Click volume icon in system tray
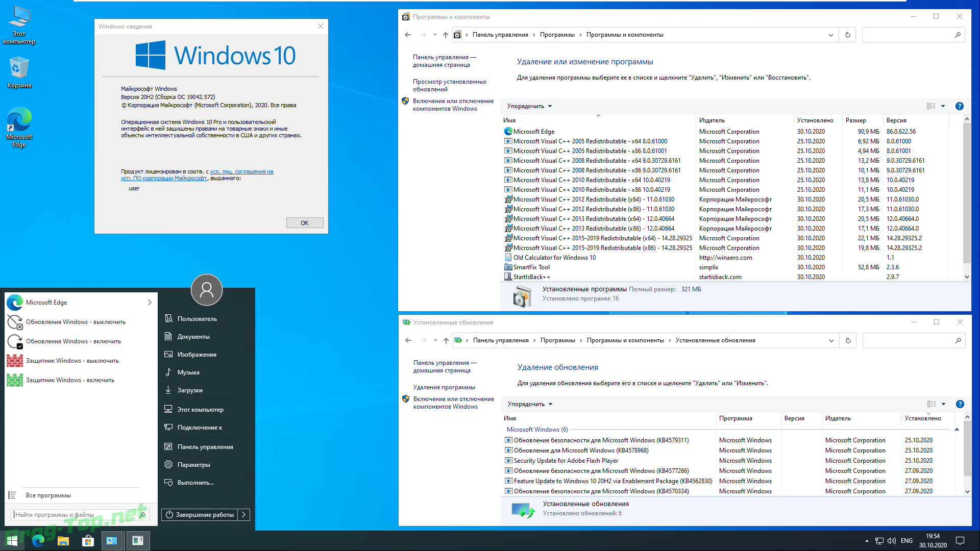The image size is (980, 551). 892,541
